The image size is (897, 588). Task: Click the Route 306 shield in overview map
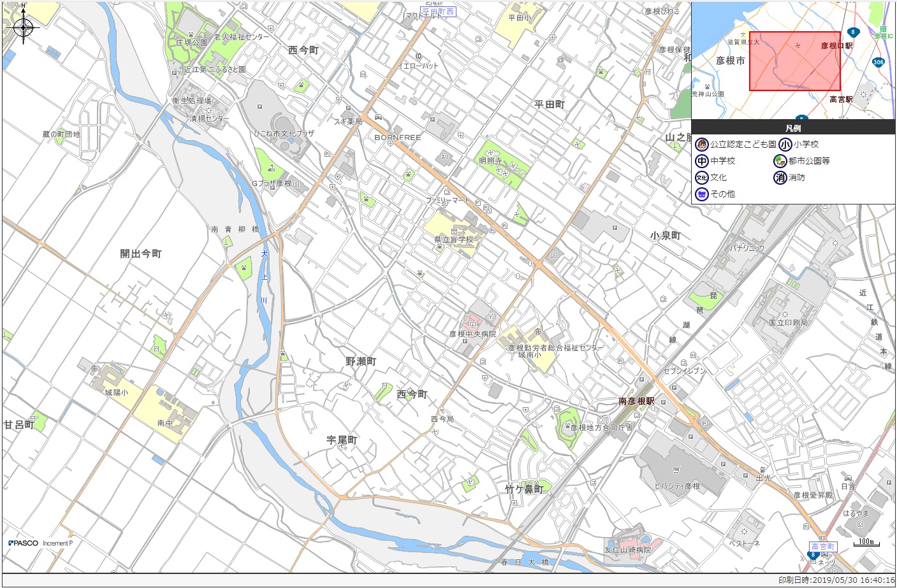click(x=878, y=62)
